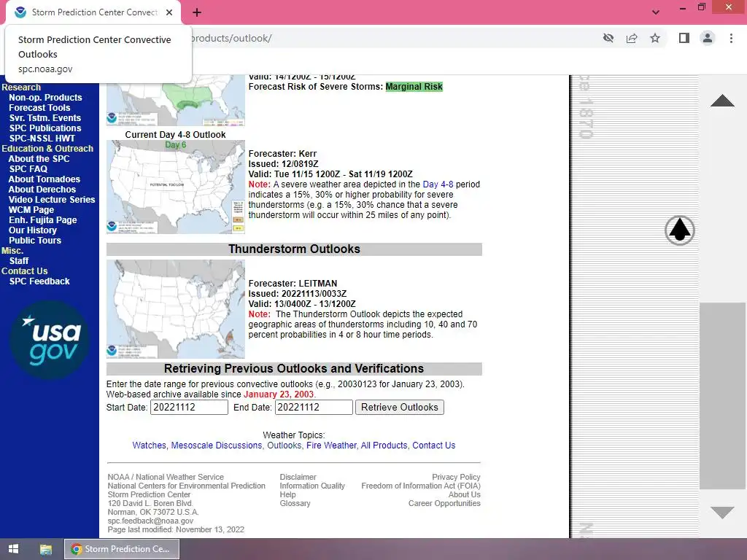Click the tab search chevron icon
The image size is (747, 560).
click(656, 12)
